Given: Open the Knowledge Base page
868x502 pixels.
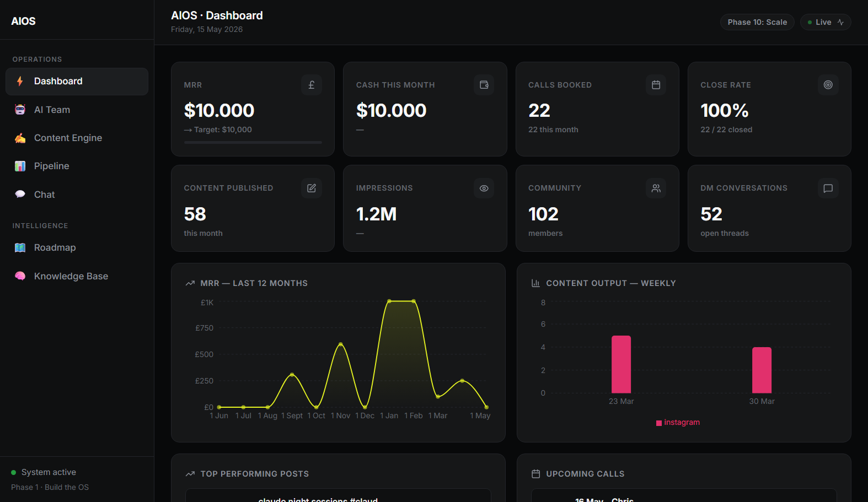Looking at the screenshot, I should pos(77,276).
